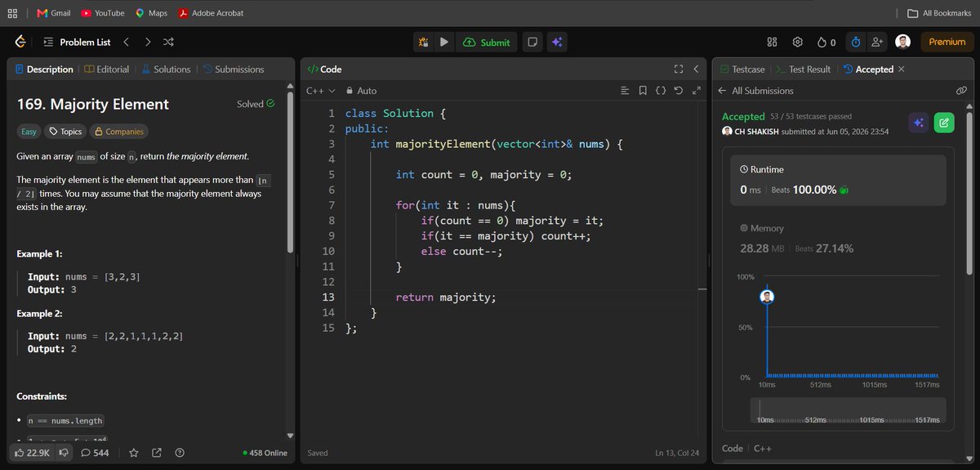
Task: Upvote the problem with 22.9K likes
Action: point(33,452)
